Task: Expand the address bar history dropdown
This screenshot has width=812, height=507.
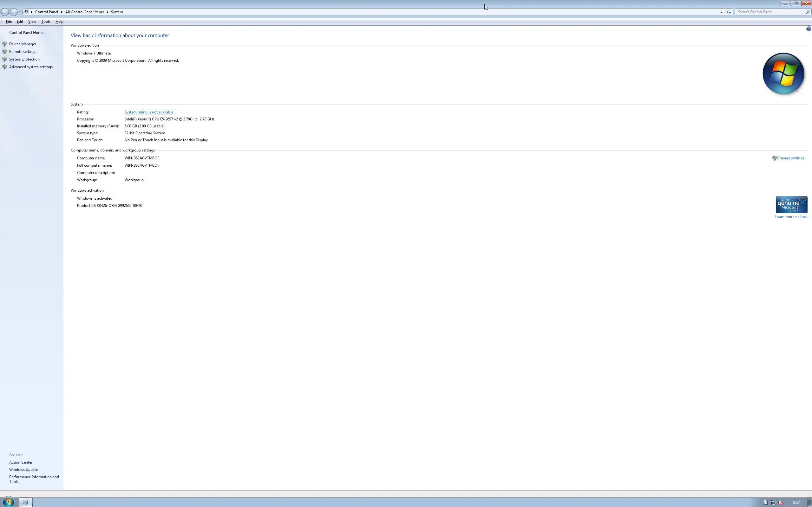Action: tap(721, 12)
